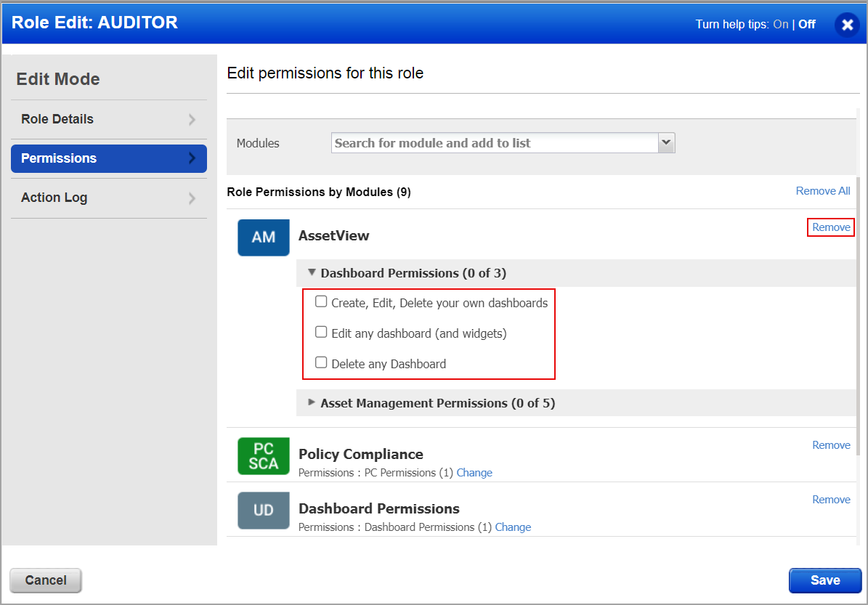Screen dimensions: 868x605
Task: Focus the 'Search for module' input field
Action: coord(495,143)
